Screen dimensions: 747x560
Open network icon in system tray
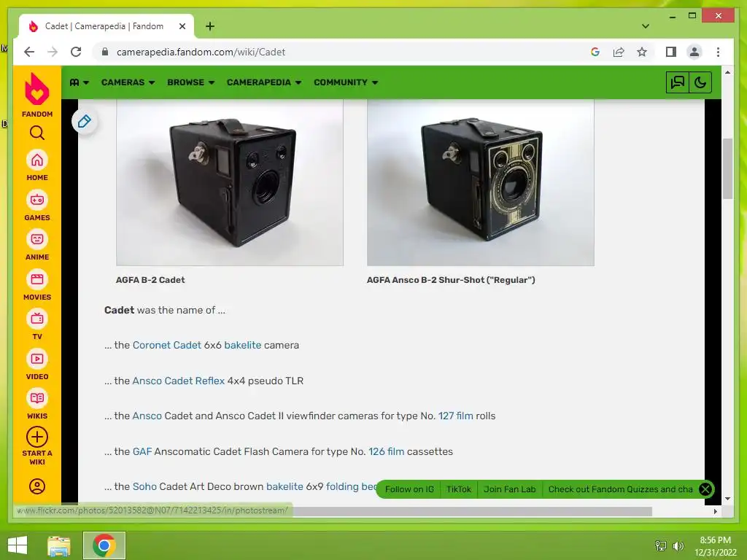pos(661,545)
